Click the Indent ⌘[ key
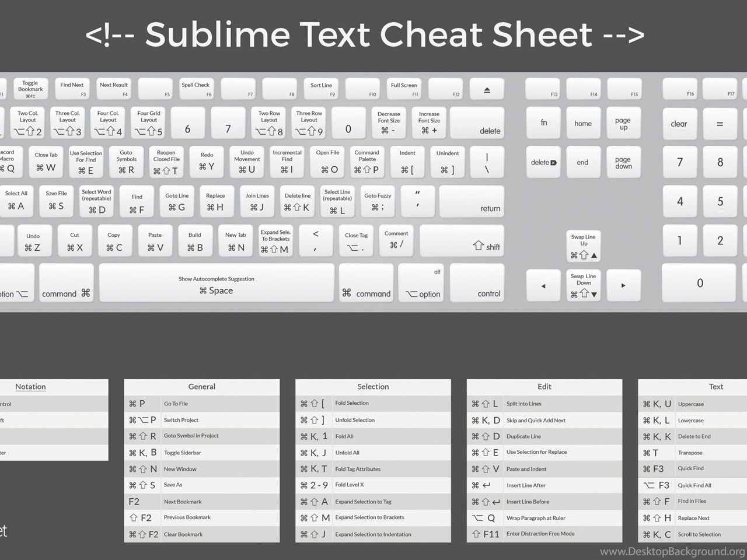747x560 pixels. [407, 162]
